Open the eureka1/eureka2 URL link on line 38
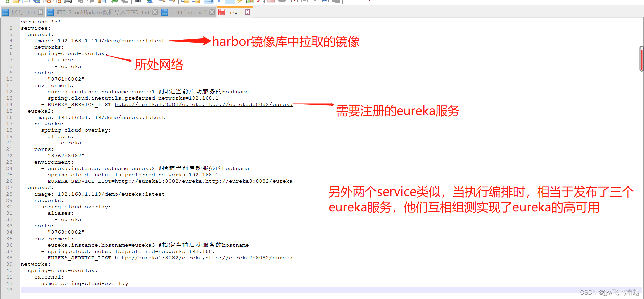 pos(203,258)
